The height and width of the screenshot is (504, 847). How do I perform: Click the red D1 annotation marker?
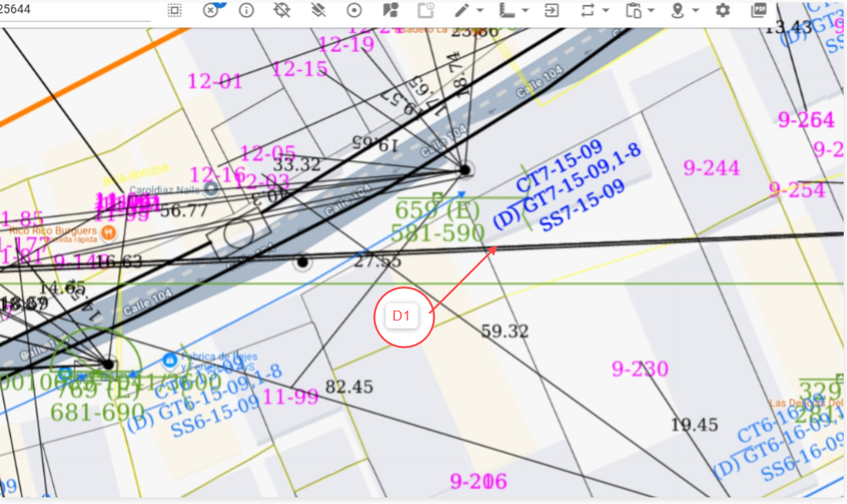(403, 316)
